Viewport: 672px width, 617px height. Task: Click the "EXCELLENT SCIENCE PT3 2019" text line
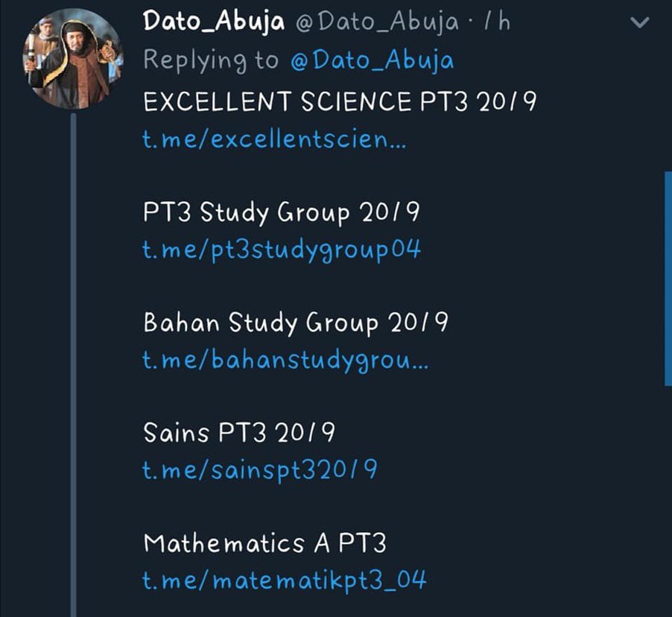click(339, 101)
